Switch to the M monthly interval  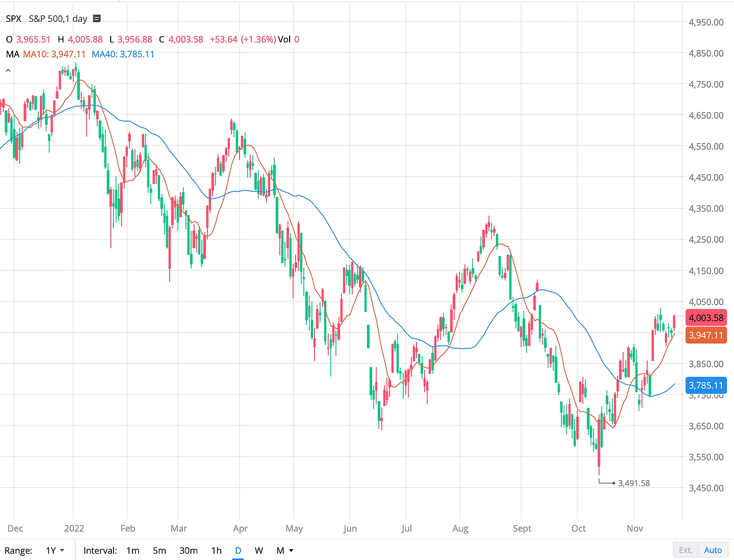(x=280, y=550)
